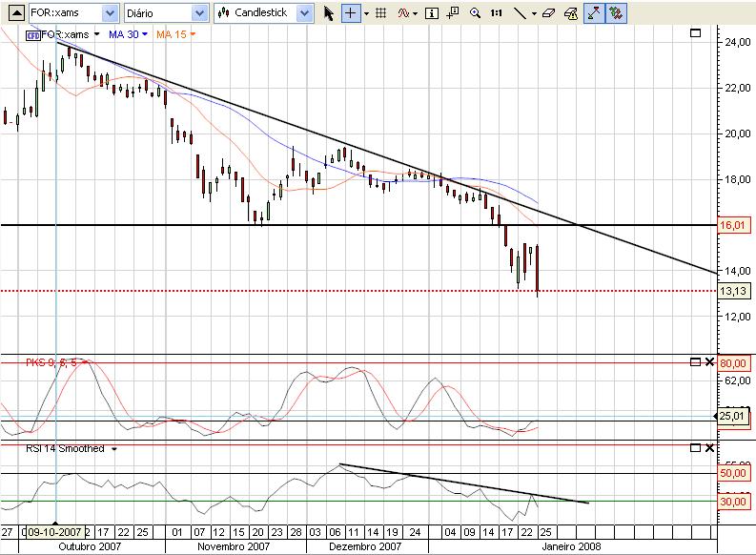Open the RSI 14 Smoothed settings menu
Screen dimensions: 756x555
[114, 449]
